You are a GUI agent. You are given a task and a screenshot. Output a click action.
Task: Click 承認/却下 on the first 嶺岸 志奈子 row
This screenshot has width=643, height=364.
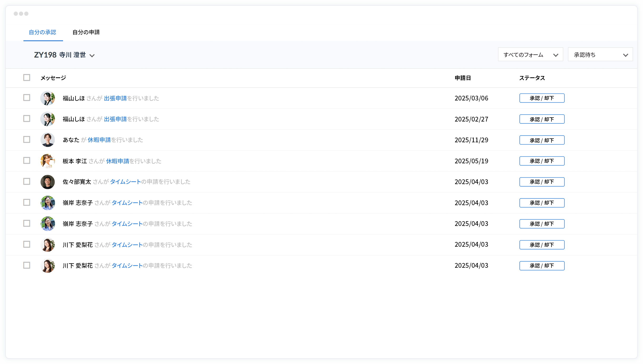coord(542,203)
